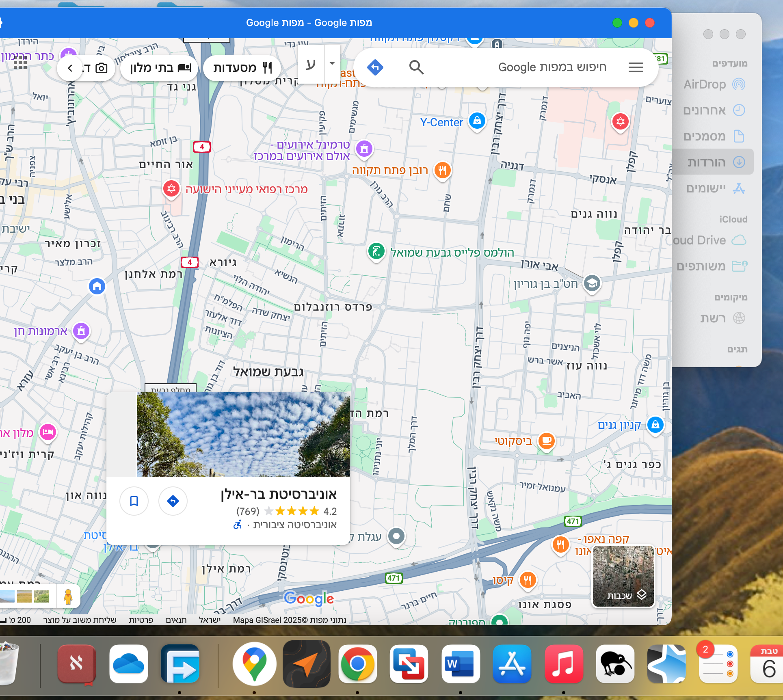The height and width of the screenshot is (700, 783).
Task: Switch to satellite layers thumbnail
Action: 623,576
